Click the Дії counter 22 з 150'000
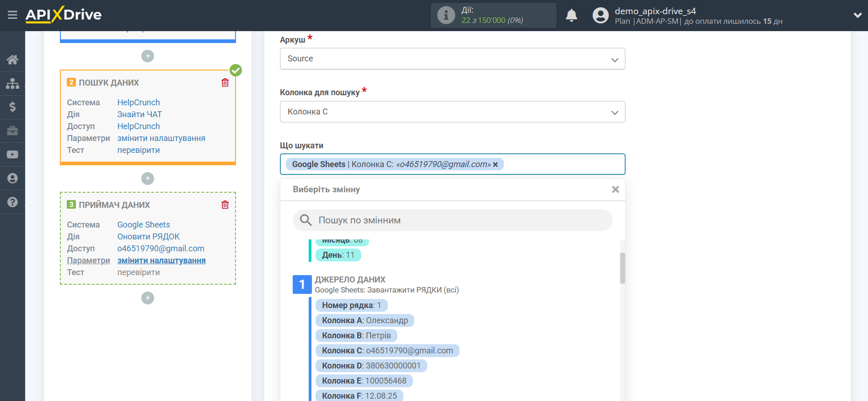 (492, 20)
